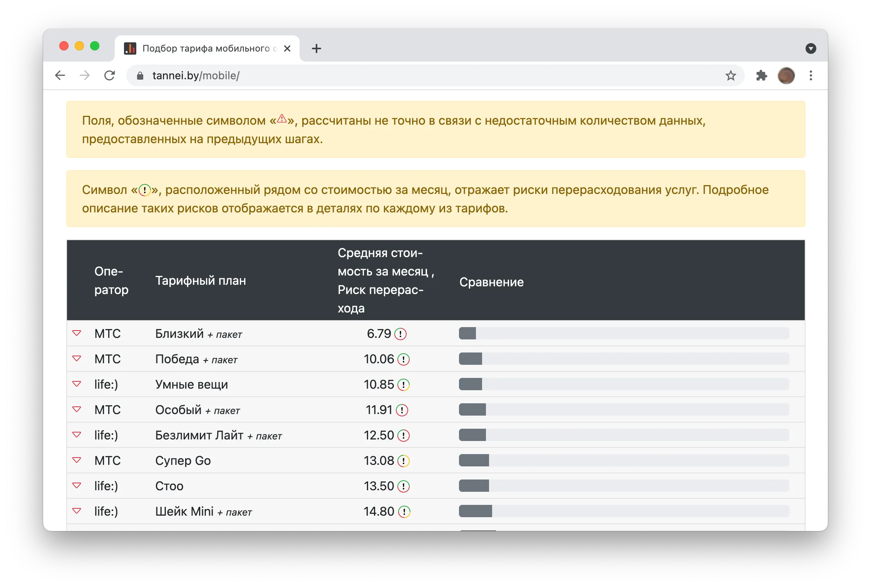Click the site lock icon in address bar
The width and height of the screenshot is (871, 588).
[x=140, y=76]
